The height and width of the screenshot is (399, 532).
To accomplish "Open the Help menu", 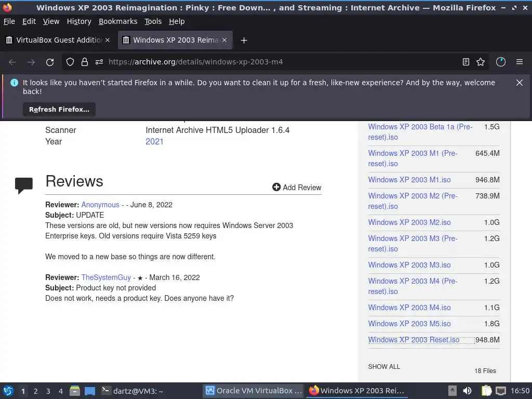I will point(177,21).
